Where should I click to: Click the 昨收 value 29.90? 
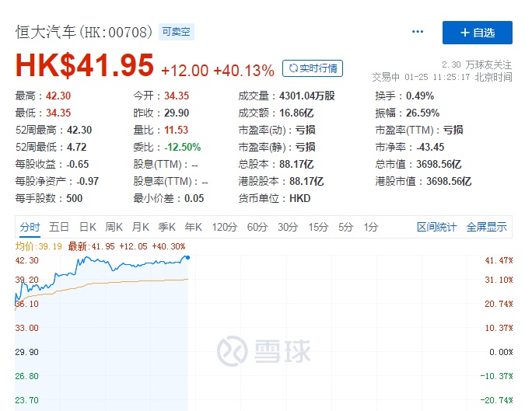click(177, 113)
